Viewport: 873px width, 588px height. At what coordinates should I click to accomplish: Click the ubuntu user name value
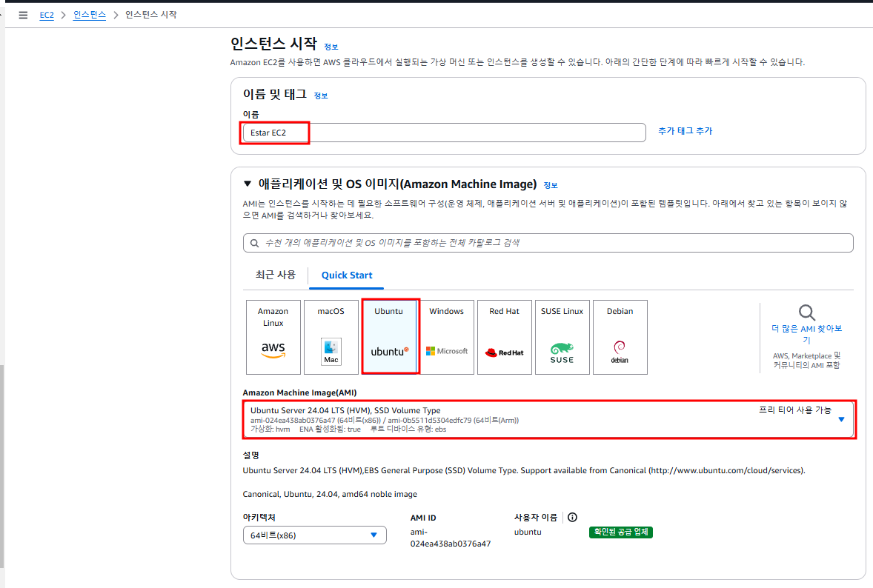tap(528, 532)
